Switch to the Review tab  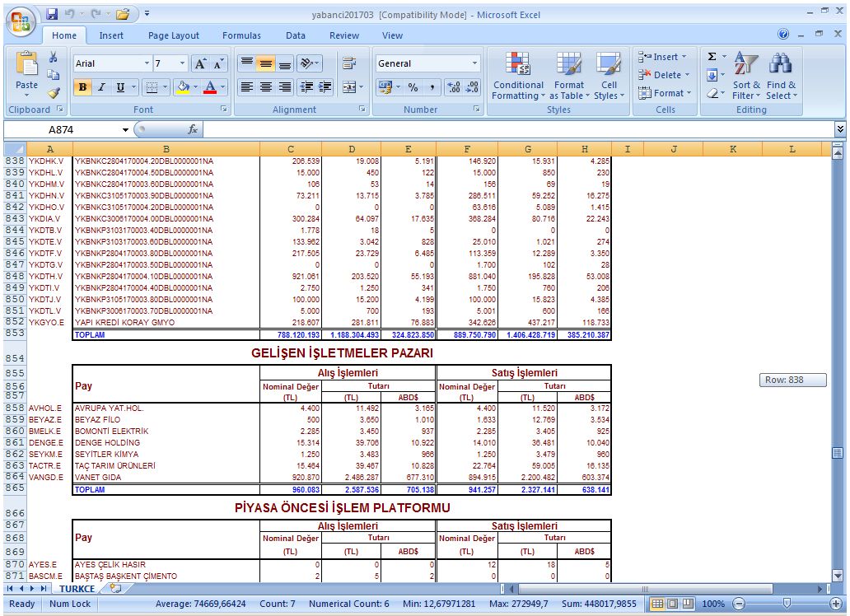[344, 35]
